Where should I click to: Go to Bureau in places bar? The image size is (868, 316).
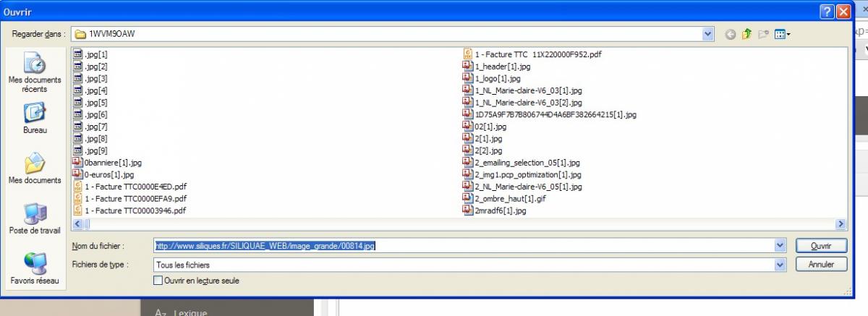coord(35,118)
